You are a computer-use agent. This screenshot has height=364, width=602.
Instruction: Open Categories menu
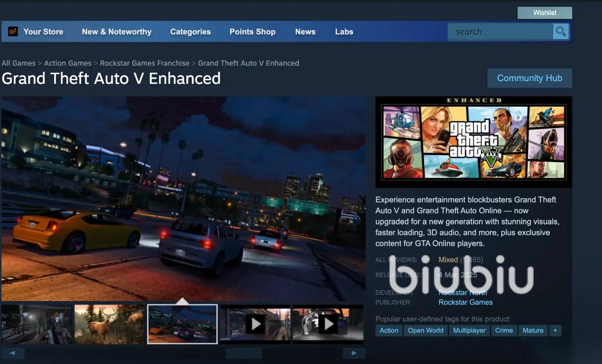pos(191,31)
